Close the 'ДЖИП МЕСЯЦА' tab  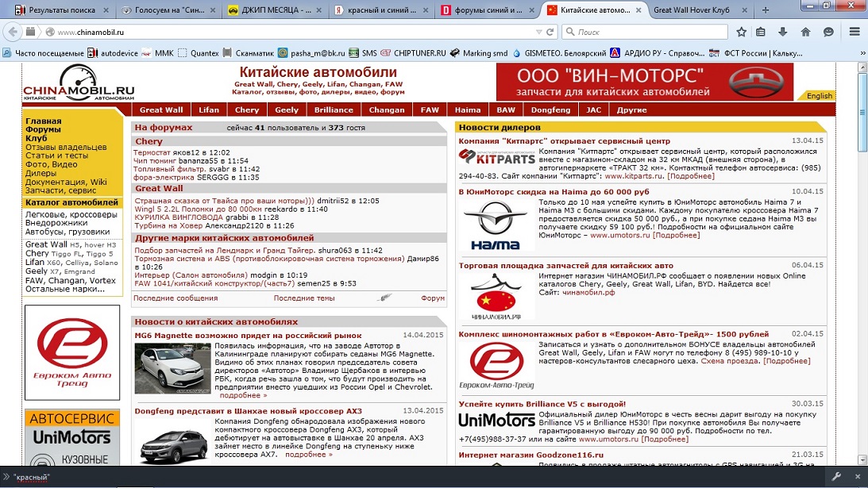click(321, 10)
